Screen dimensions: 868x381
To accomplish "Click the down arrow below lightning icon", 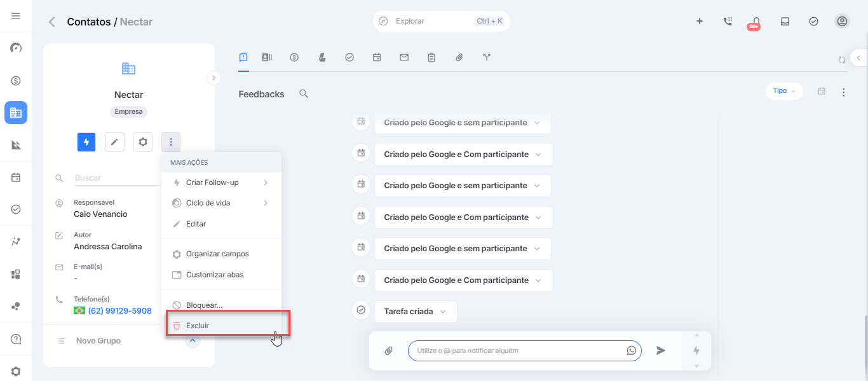I will (x=696, y=366).
